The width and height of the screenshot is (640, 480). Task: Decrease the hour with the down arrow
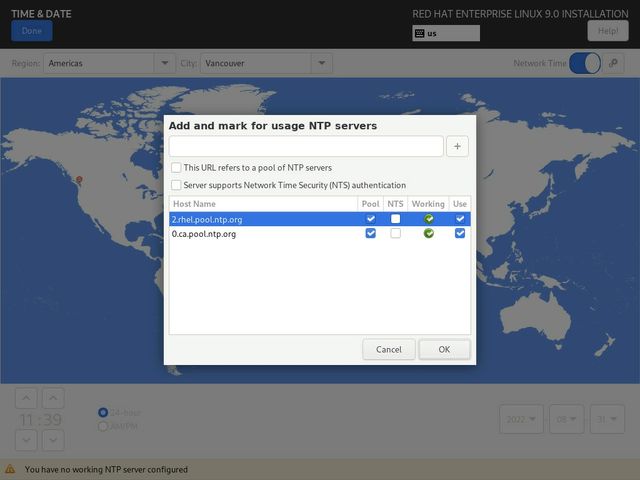click(26, 440)
